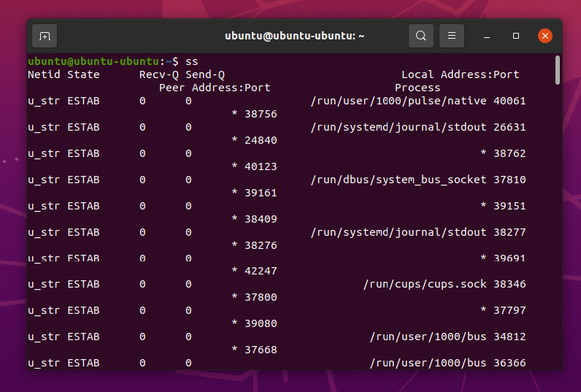This screenshot has height=392, width=581.
Task: Click the green ubuntu@ubuntu-ubuntu prompt
Action: pos(93,61)
